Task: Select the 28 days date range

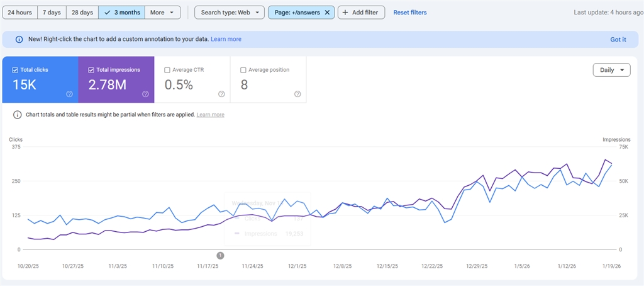Action: click(82, 13)
